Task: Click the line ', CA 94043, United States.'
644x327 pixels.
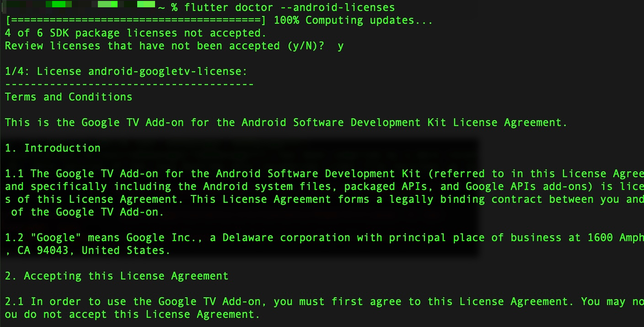Action: (x=88, y=250)
